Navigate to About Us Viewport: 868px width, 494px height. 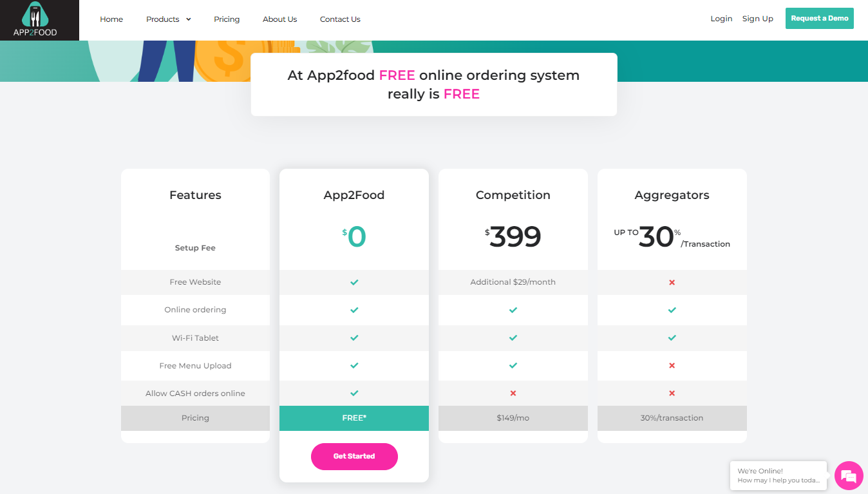pos(279,19)
